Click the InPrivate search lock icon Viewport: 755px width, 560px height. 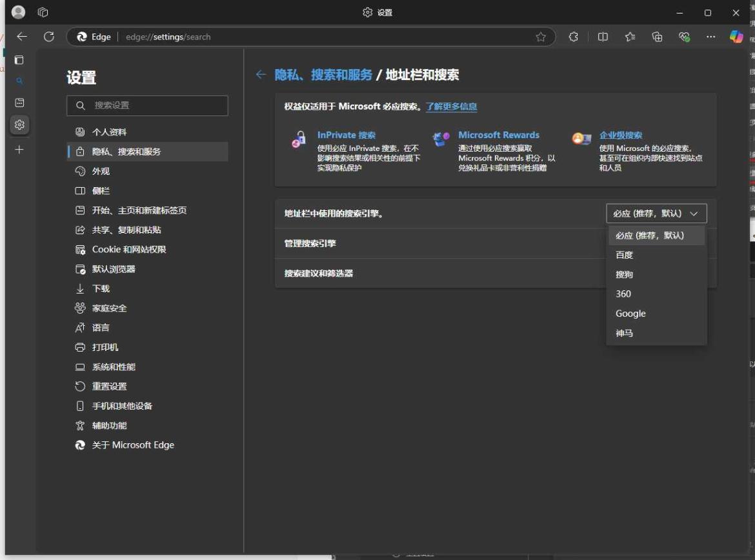tap(299, 139)
